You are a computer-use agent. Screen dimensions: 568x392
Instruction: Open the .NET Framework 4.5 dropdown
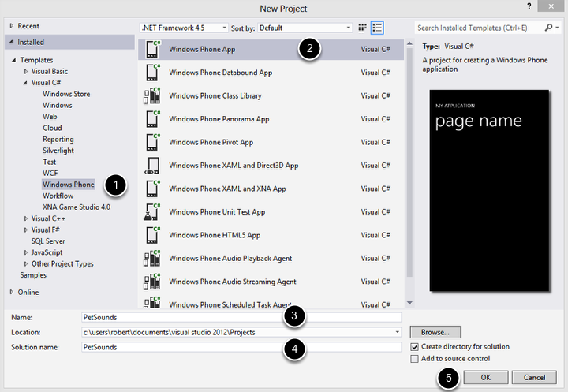pyautogui.click(x=184, y=28)
